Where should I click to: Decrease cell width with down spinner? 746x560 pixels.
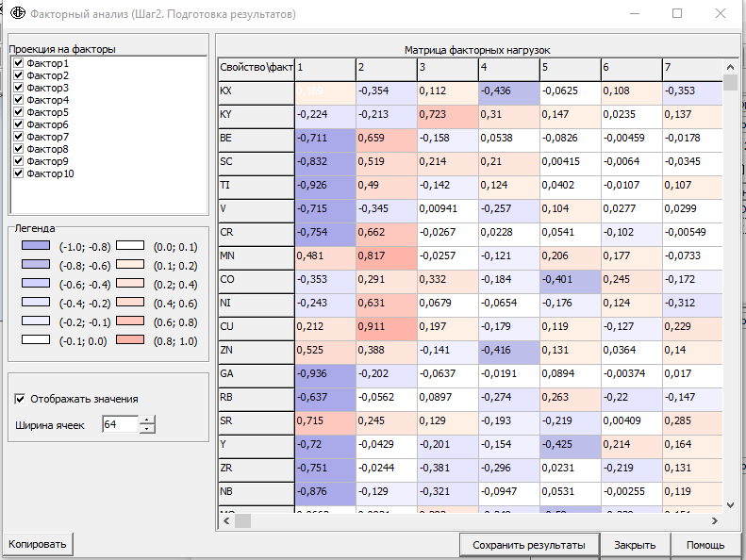[x=147, y=429]
